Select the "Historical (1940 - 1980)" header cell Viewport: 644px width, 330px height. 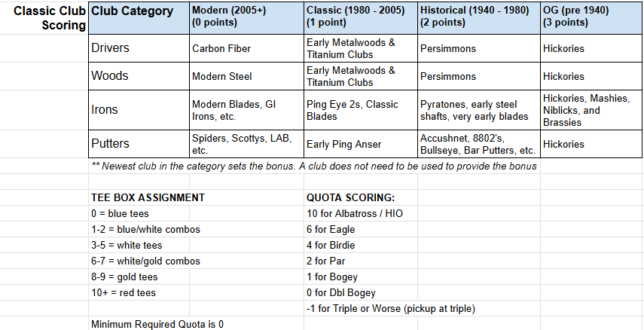(x=479, y=18)
